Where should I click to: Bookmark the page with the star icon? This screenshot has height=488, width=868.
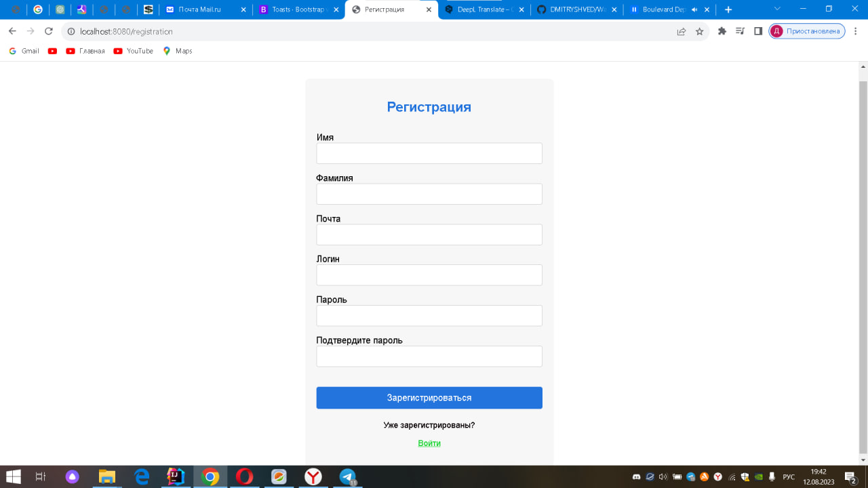[x=699, y=31]
